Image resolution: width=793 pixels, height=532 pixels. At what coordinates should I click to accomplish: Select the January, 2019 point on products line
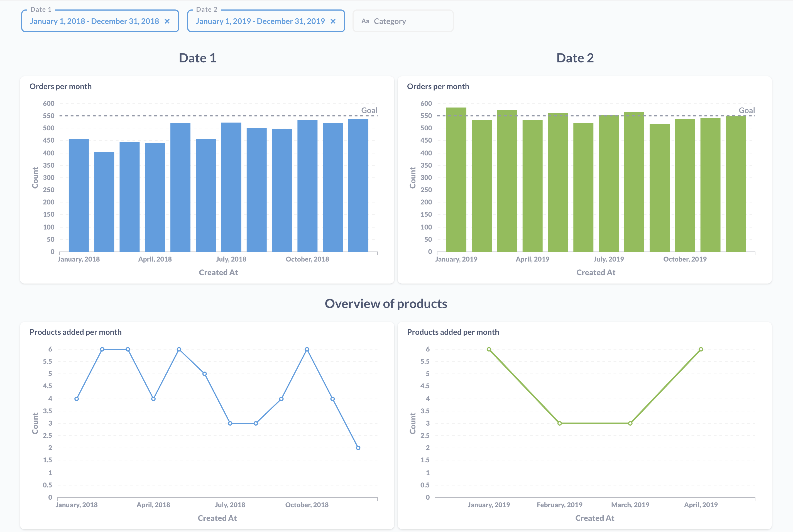(489, 348)
